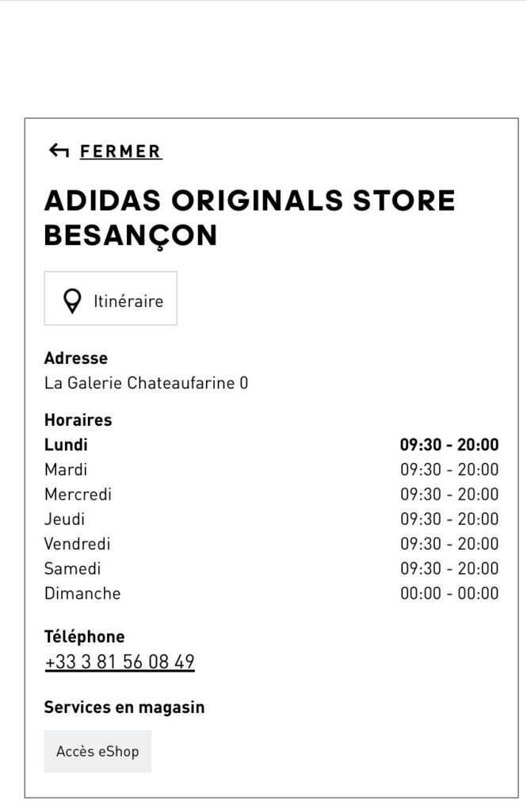Open the Itinéraire directions button
Screen dimensions: 527x812
[111, 299]
